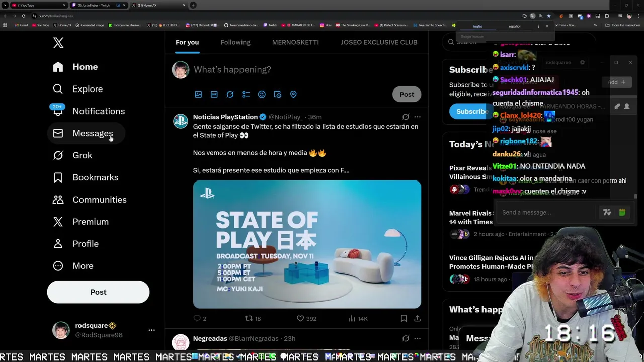Expand the bookmarks bar overflow chevron

[595, 25]
